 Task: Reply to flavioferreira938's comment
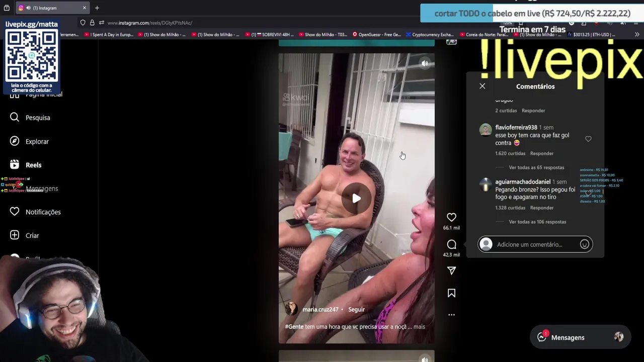pyautogui.click(x=542, y=153)
